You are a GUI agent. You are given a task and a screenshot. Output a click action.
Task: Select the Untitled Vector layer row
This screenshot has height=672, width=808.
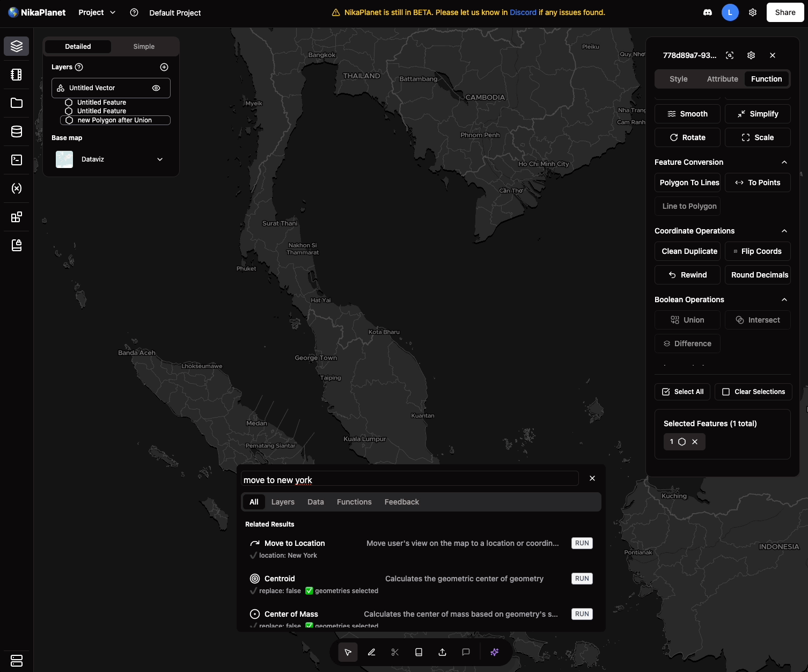111,88
